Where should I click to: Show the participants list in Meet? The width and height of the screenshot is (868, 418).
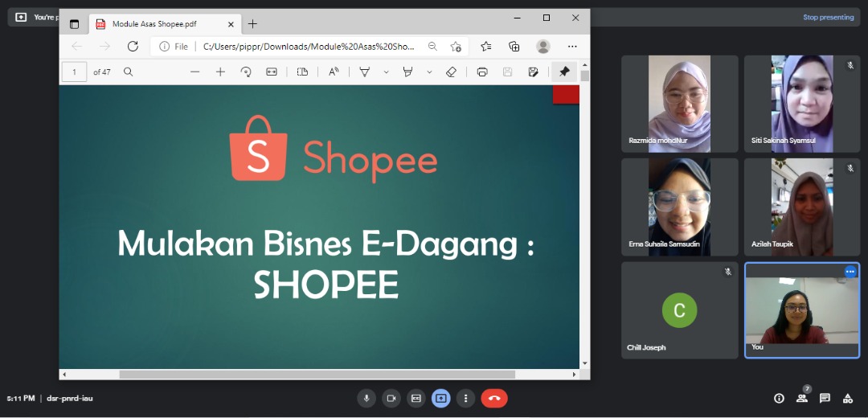(x=801, y=398)
